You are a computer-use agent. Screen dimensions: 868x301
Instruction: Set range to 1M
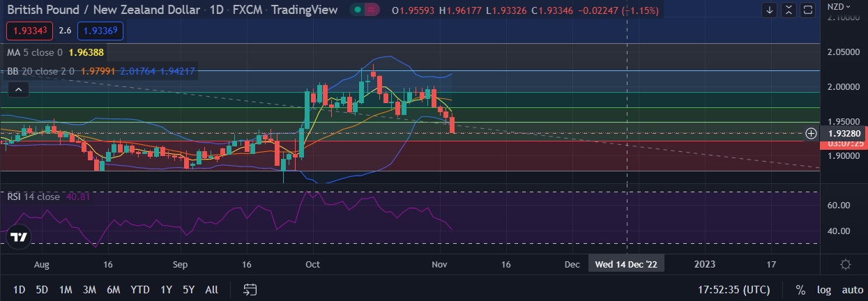[66, 290]
